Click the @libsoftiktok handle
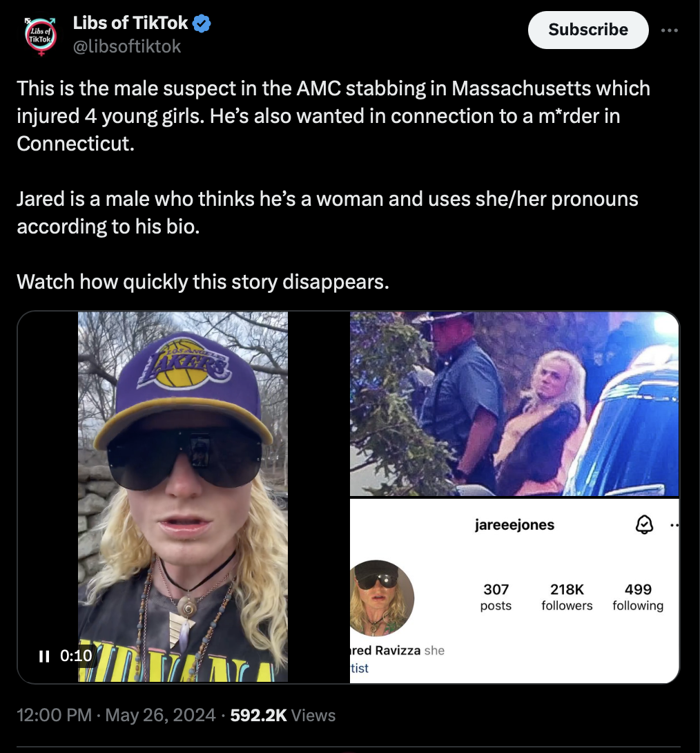The width and height of the screenshot is (700, 753). tap(126, 46)
